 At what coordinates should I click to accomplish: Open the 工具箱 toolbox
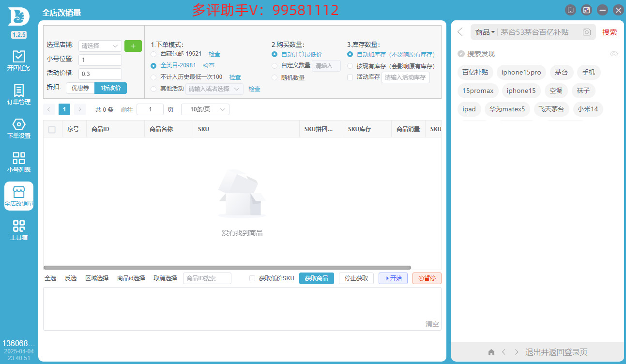(19, 230)
